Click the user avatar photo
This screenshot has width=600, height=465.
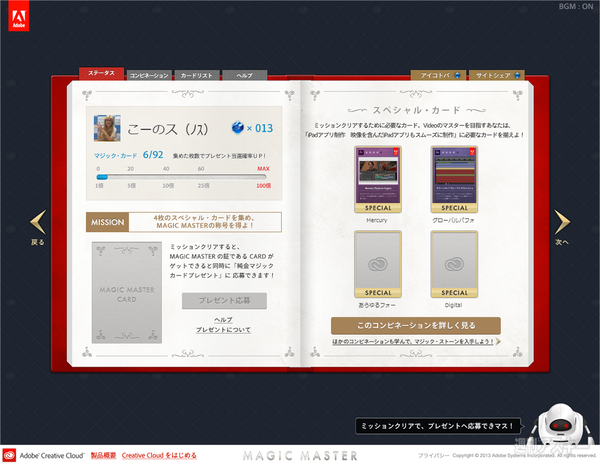coord(107,128)
